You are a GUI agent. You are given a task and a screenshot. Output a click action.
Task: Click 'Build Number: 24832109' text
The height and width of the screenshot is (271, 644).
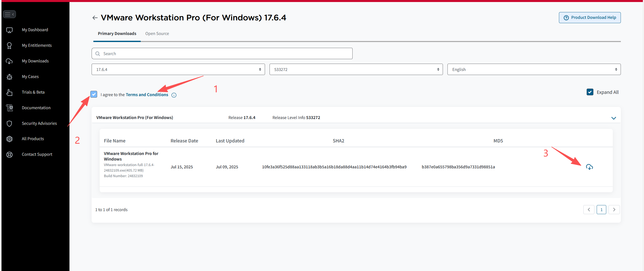[123, 176]
